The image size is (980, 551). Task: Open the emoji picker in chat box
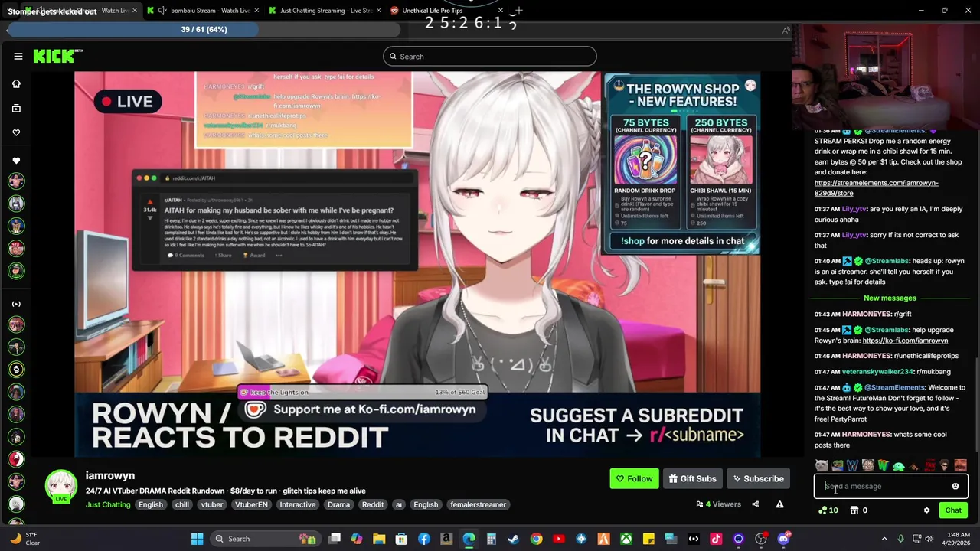tap(955, 486)
